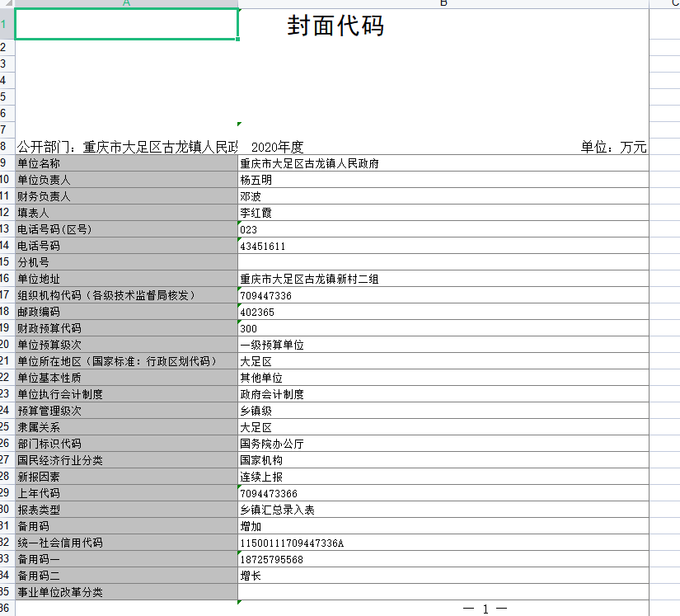Select the 报表类型 label cell
The height and width of the screenshot is (616, 680).
[126, 510]
